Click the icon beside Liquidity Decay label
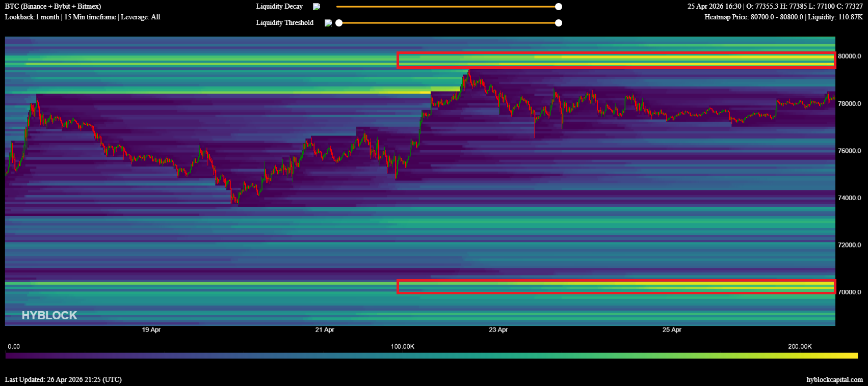 coord(317,7)
